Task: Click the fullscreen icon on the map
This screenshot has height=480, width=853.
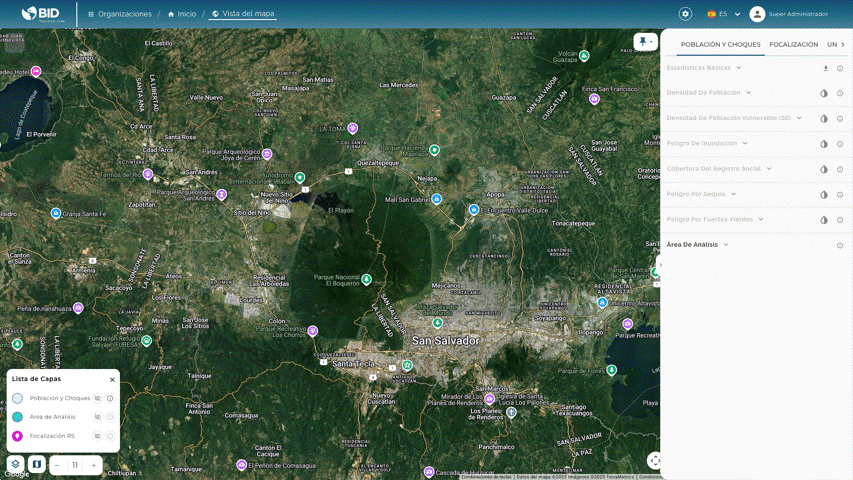Action: click(x=654, y=460)
